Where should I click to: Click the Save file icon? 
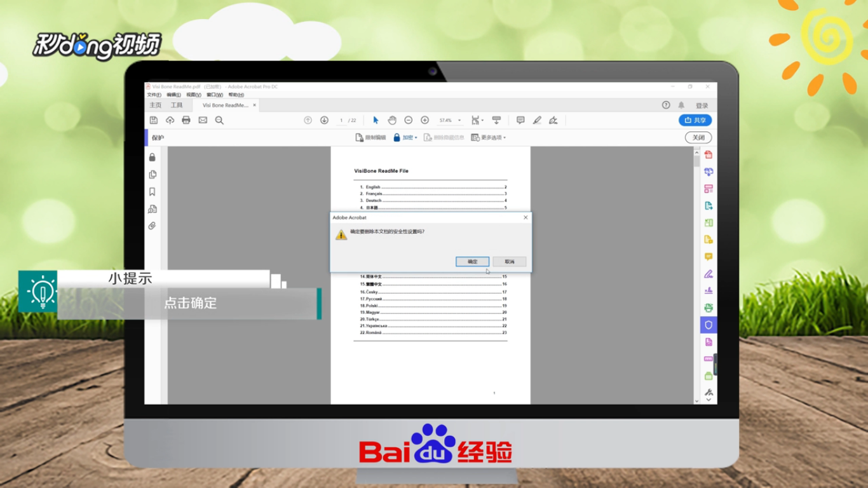(x=153, y=120)
